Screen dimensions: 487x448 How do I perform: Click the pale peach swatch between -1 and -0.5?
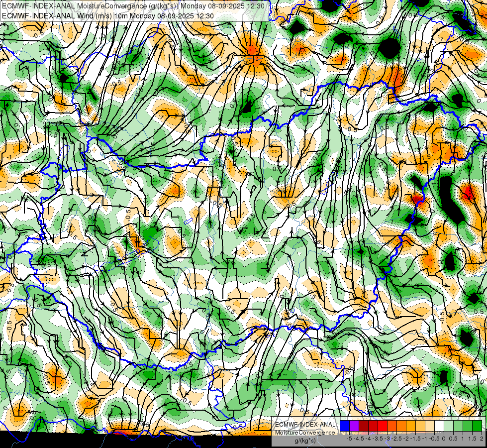click(x=430, y=426)
